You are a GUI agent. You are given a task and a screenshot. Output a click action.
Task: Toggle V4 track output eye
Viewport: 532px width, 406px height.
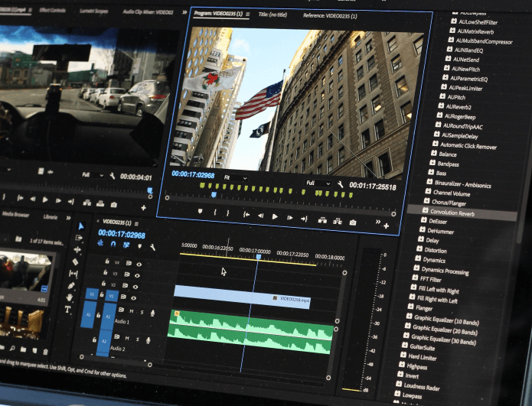point(139,264)
